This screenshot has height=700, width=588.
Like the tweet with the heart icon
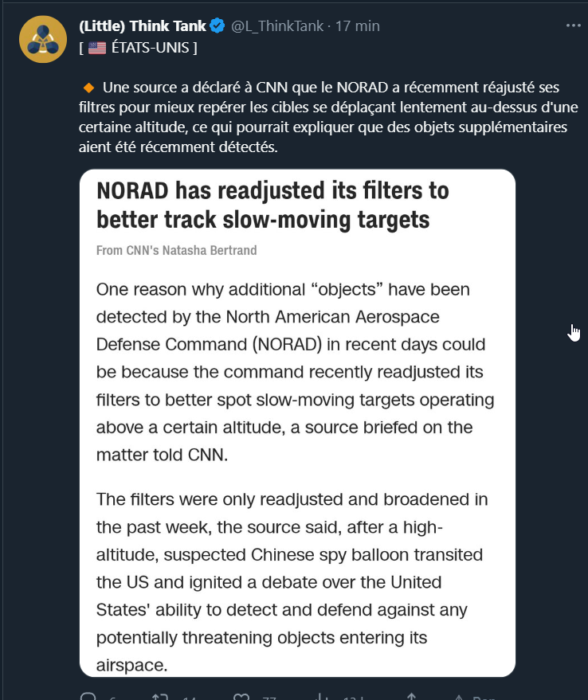(241, 697)
